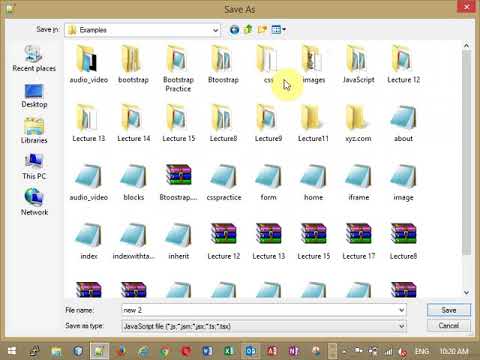
Task: Click the scrollbar down arrow
Action: coord(466,292)
